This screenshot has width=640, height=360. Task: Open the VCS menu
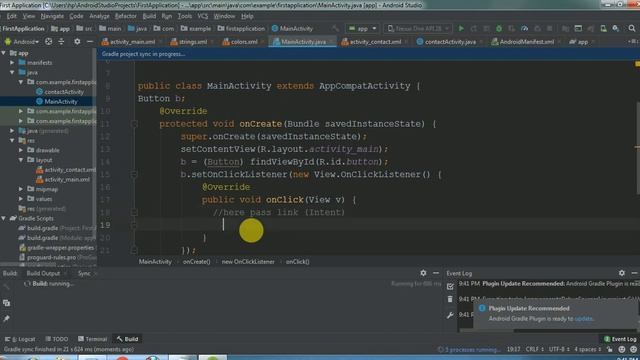203,16
